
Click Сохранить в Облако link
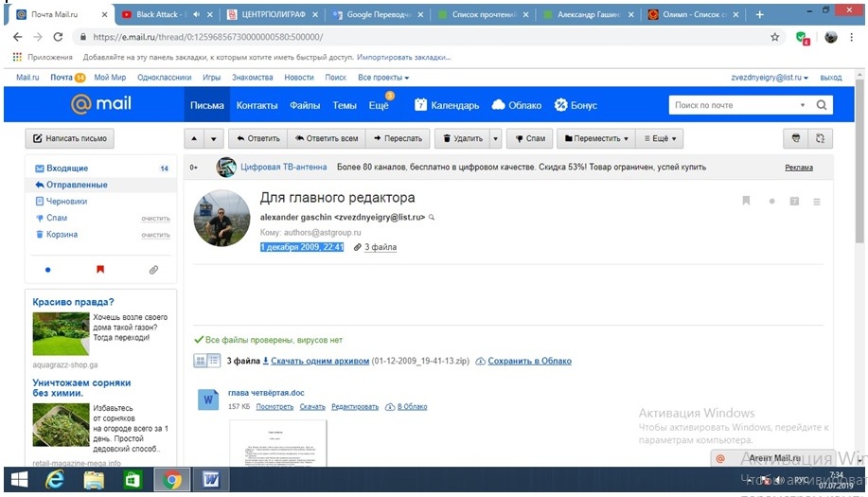[x=529, y=361]
